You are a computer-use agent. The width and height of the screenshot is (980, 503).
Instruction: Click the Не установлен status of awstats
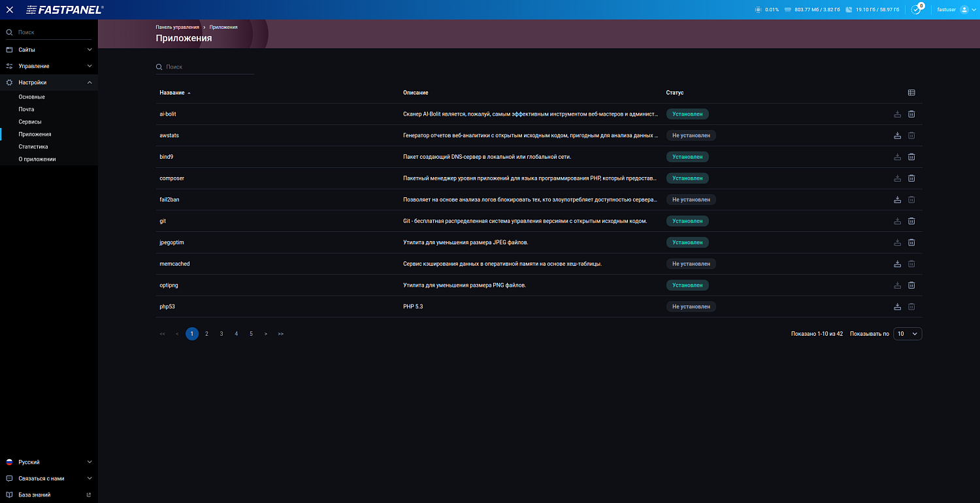pyautogui.click(x=691, y=135)
